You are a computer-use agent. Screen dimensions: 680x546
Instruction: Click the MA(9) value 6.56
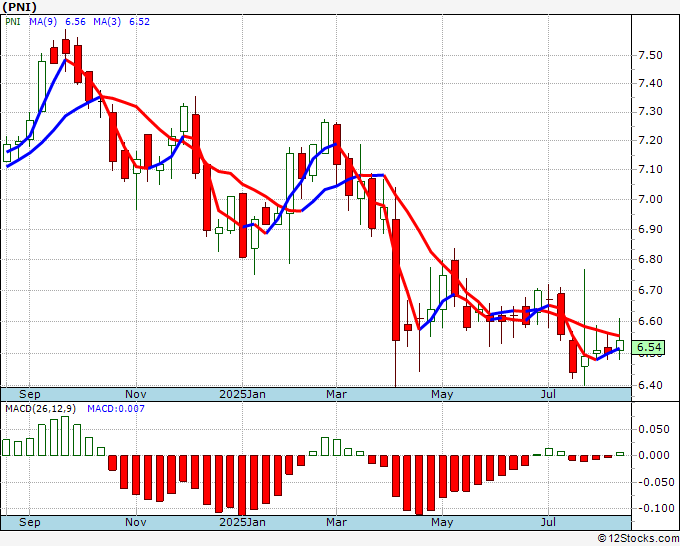tap(75, 22)
